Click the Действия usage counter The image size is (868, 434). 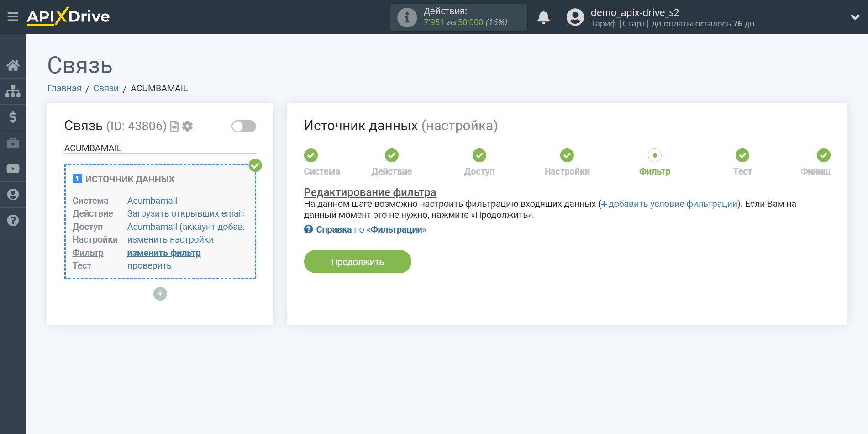(458, 17)
